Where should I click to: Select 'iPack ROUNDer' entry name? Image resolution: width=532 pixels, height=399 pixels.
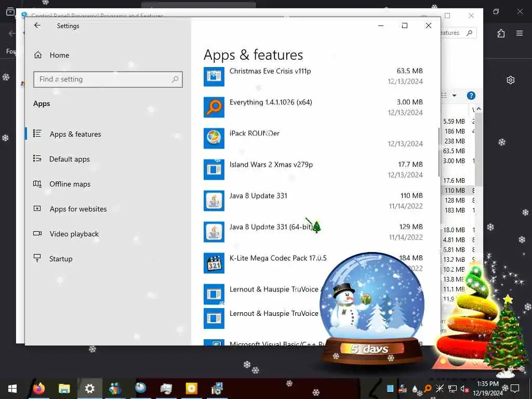(255, 134)
